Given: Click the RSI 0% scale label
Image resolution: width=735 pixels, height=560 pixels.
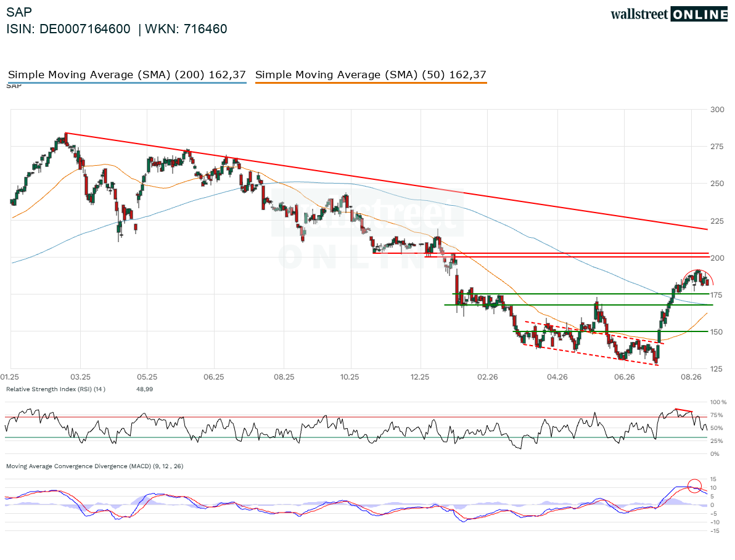Looking at the screenshot, I should tap(715, 454).
